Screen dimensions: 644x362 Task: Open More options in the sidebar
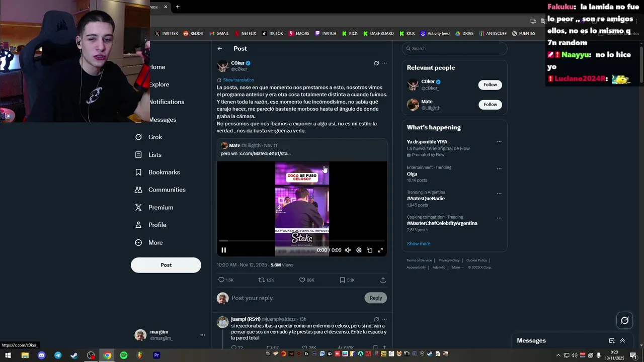[149, 243]
